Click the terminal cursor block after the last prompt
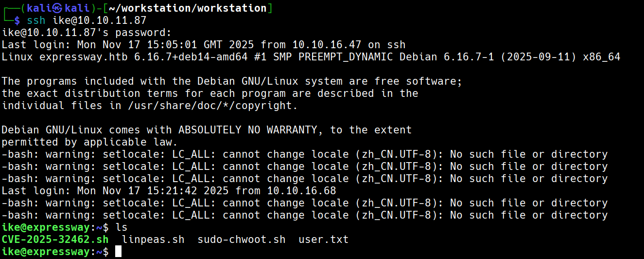The width and height of the screenshot is (644, 259). (x=118, y=252)
